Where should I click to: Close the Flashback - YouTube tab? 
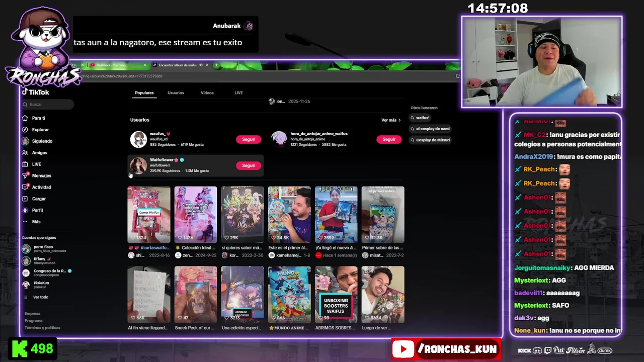(144, 65)
